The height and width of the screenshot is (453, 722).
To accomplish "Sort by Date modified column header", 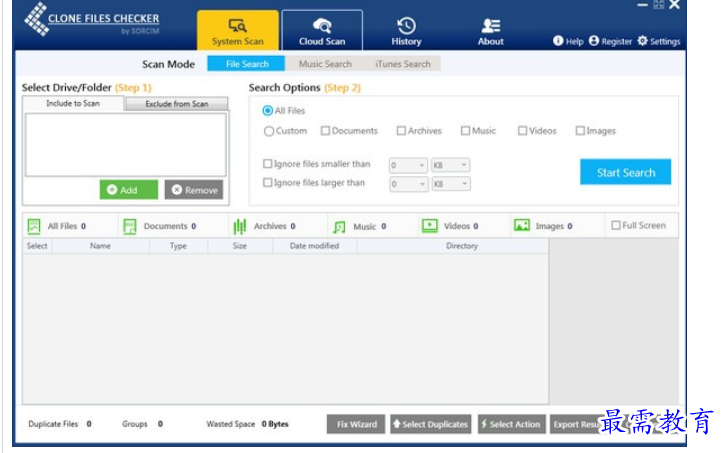I will (x=314, y=246).
